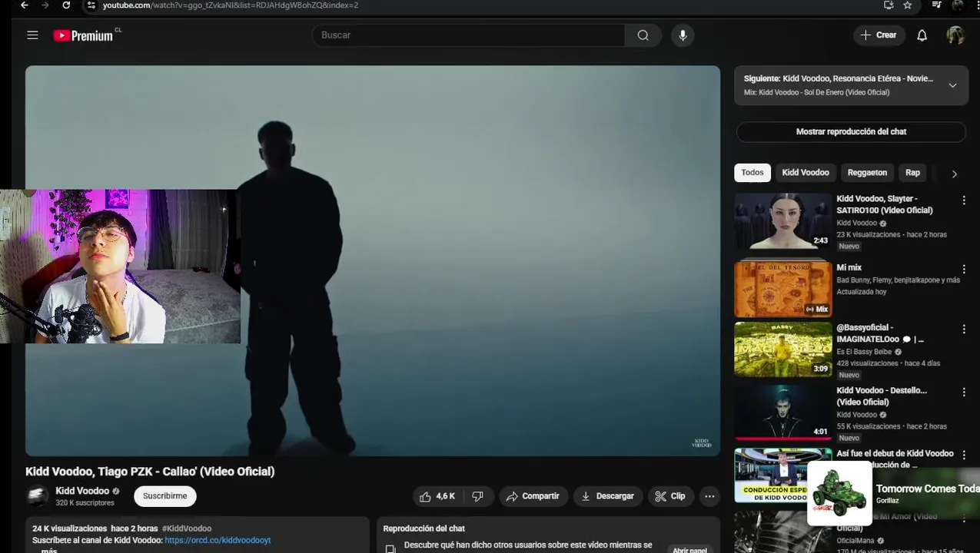Create a Clip of the video
Image resolution: width=980 pixels, height=553 pixels.
(669, 496)
